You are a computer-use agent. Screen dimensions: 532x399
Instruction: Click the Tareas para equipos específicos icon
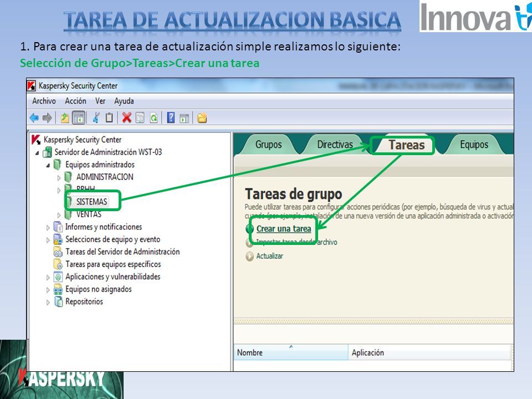point(58,264)
